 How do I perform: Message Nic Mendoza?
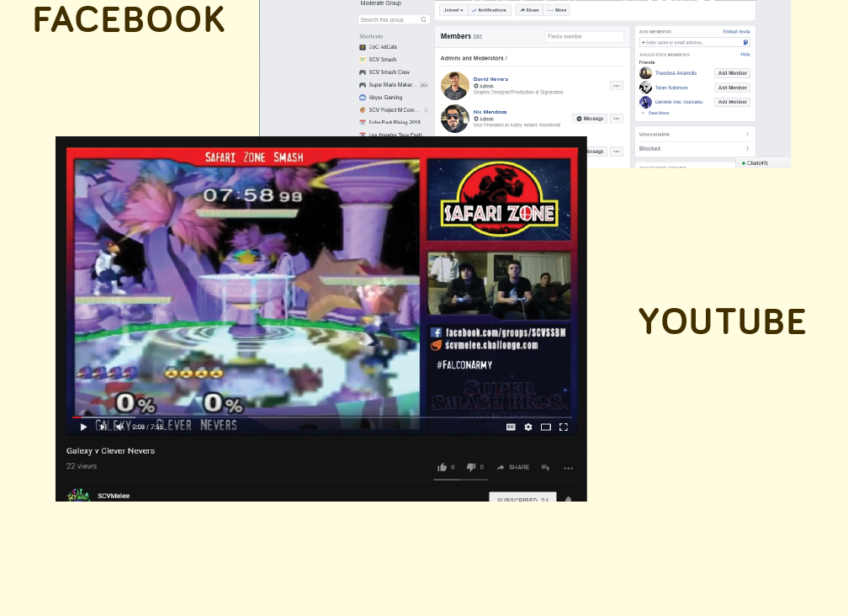[590, 119]
